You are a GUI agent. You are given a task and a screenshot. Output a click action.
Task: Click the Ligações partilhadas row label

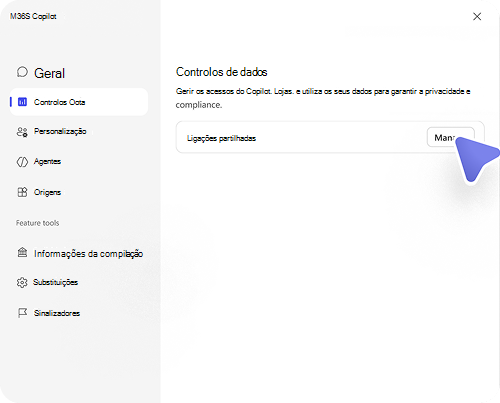tap(221, 138)
